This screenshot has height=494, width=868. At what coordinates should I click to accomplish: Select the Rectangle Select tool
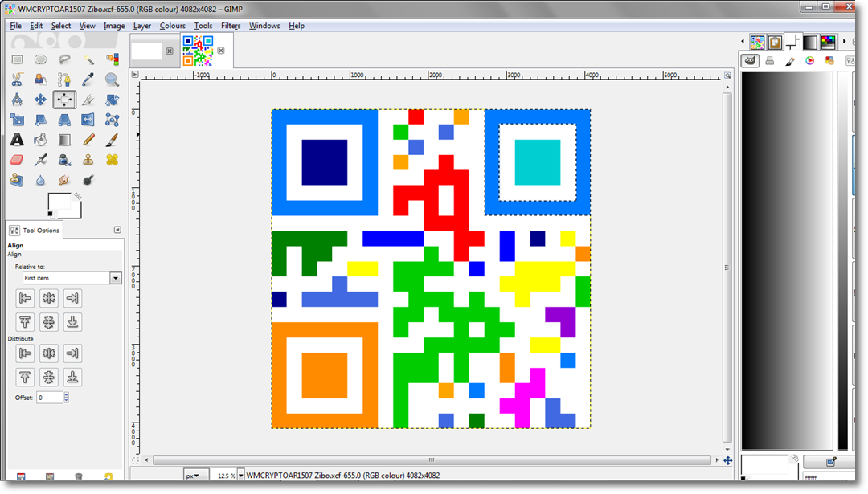click(x=17, y=59)
